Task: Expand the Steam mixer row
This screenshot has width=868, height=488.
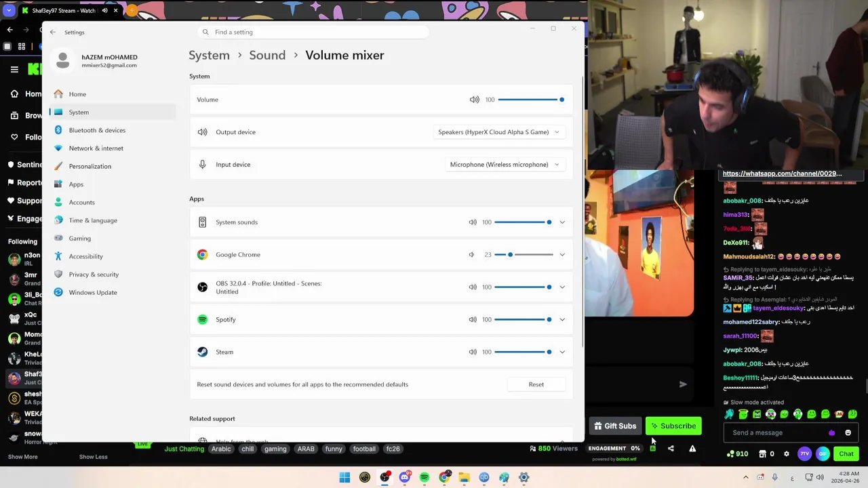Action: click(562, 352)
